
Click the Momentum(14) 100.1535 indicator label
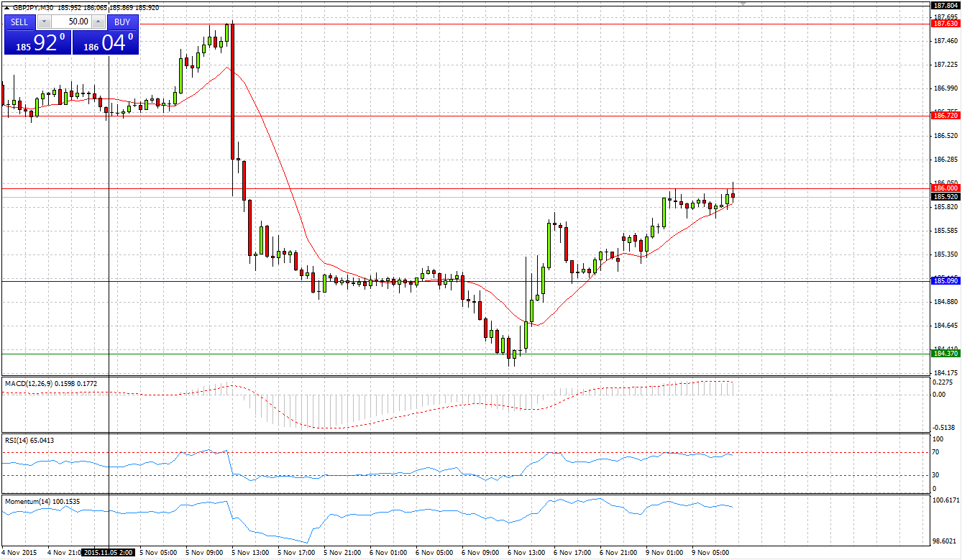click(42, 500)
